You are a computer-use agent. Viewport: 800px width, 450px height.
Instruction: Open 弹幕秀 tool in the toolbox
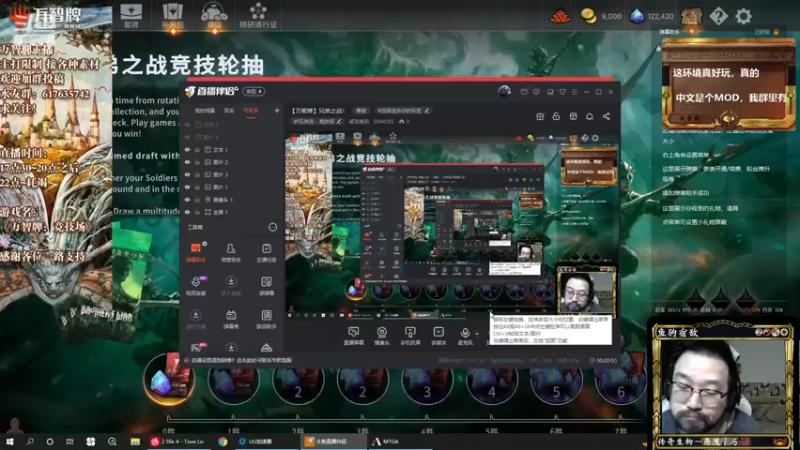[231, 319]
